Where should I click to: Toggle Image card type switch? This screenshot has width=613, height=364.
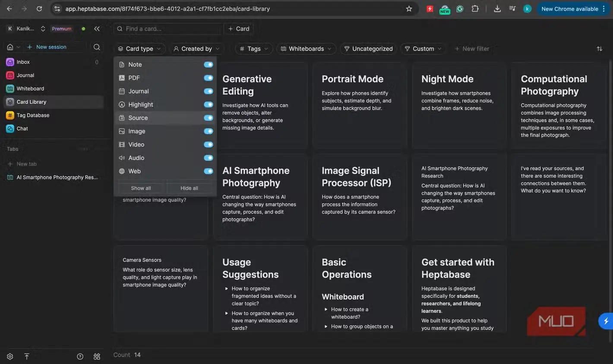[209, 131]
